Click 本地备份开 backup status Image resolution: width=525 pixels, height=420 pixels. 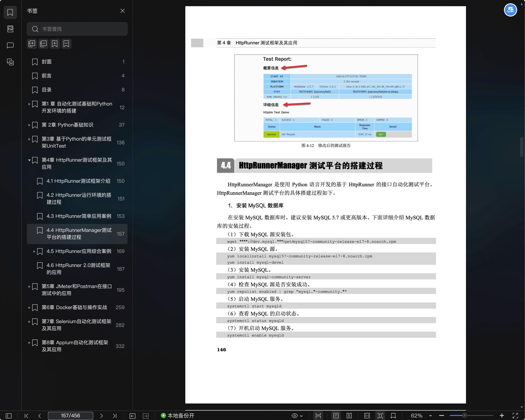177,416
